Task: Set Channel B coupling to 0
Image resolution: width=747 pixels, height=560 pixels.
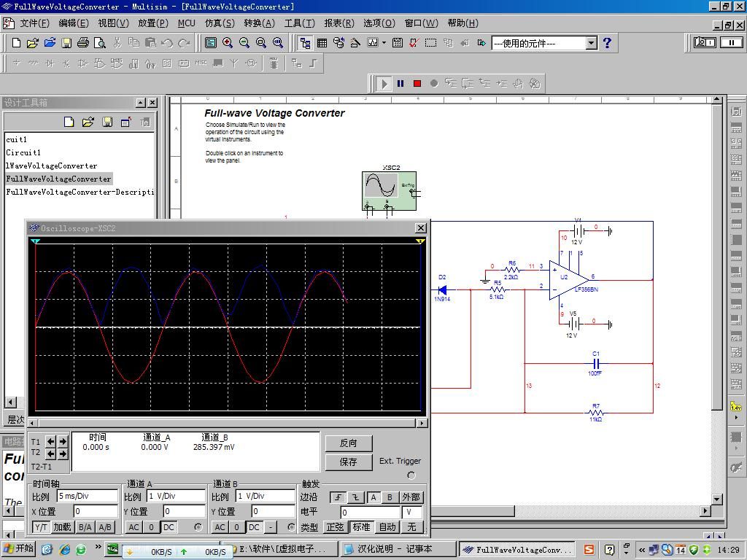Action: coord(237,527)
